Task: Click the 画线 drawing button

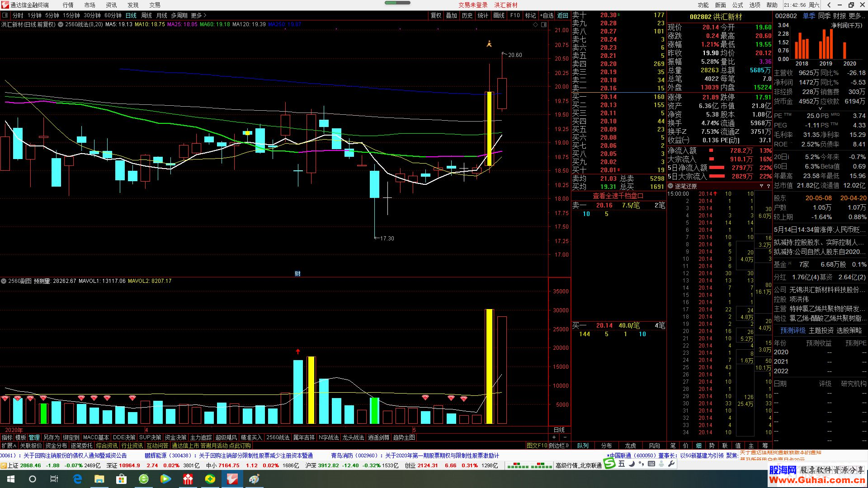Action: [x=499, y=15]
